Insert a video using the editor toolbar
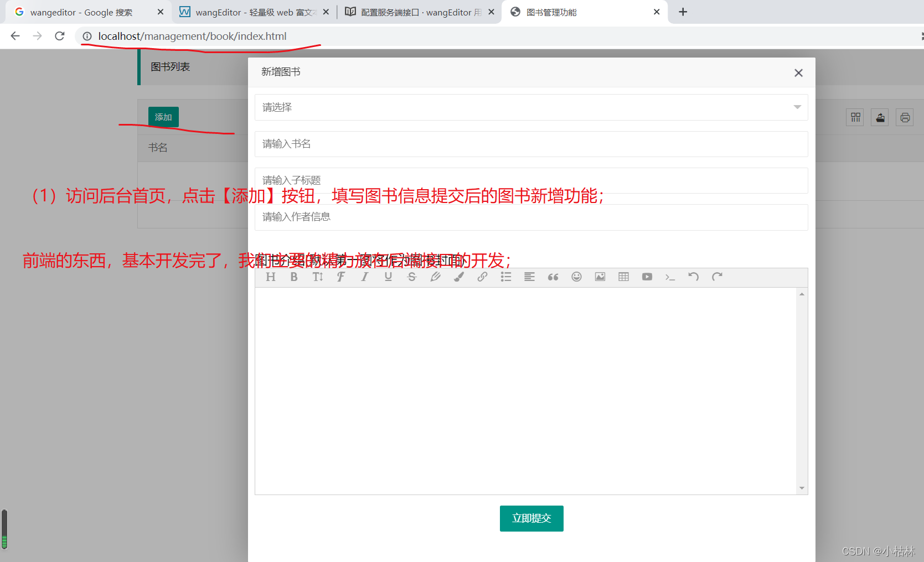Screen dimensions: 924x562 tap(647, 277)
